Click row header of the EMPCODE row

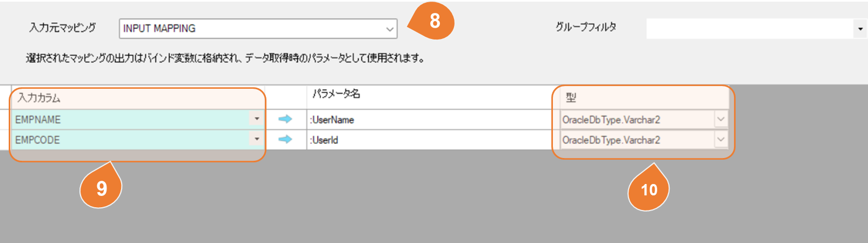5,140
